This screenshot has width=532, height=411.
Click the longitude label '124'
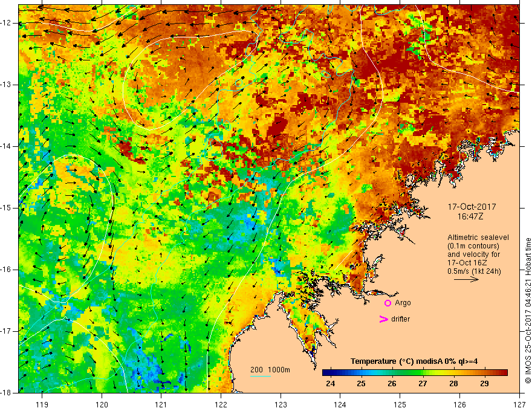[x=340, y=404]
